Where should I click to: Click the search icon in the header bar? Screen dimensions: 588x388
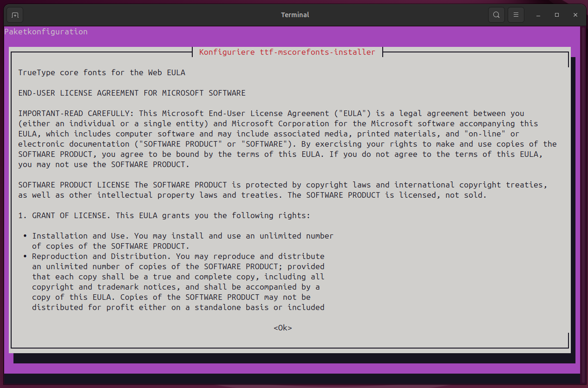[496, 15]
